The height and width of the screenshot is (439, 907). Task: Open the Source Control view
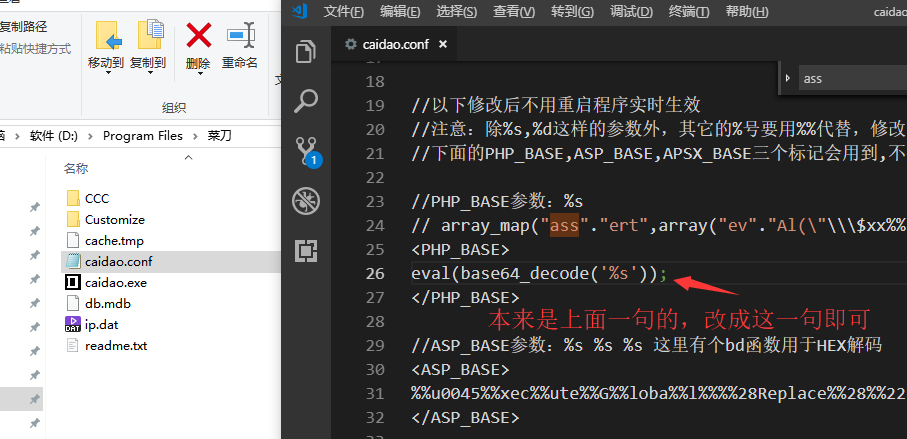tap(307, 152)
